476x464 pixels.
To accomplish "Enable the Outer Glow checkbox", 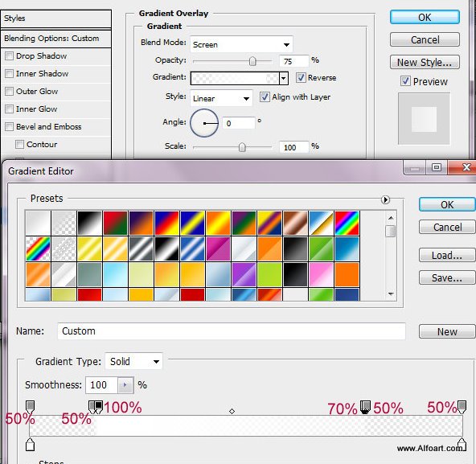I will click(x=10, y=91).
